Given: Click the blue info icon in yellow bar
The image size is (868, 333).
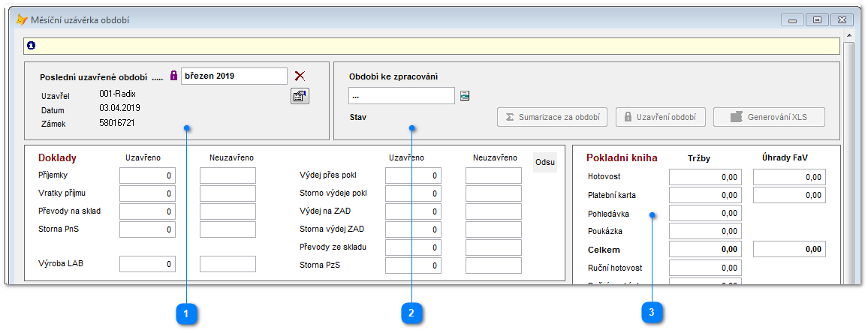Looking at the screenshot, I should pos(31,46).
